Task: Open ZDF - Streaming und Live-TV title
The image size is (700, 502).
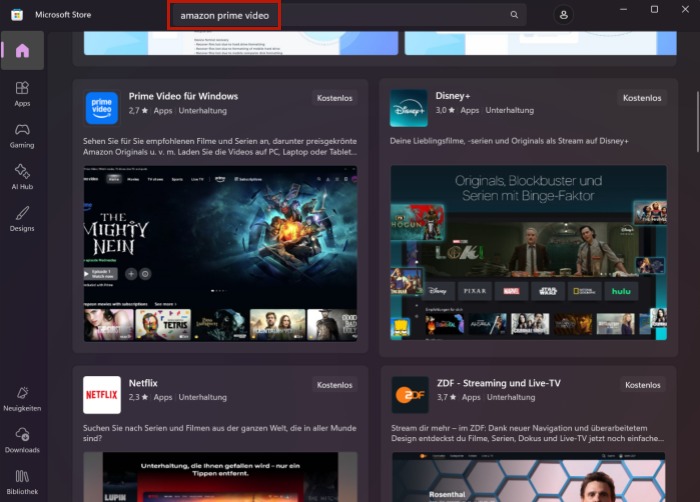Action: tap(499, 383)
